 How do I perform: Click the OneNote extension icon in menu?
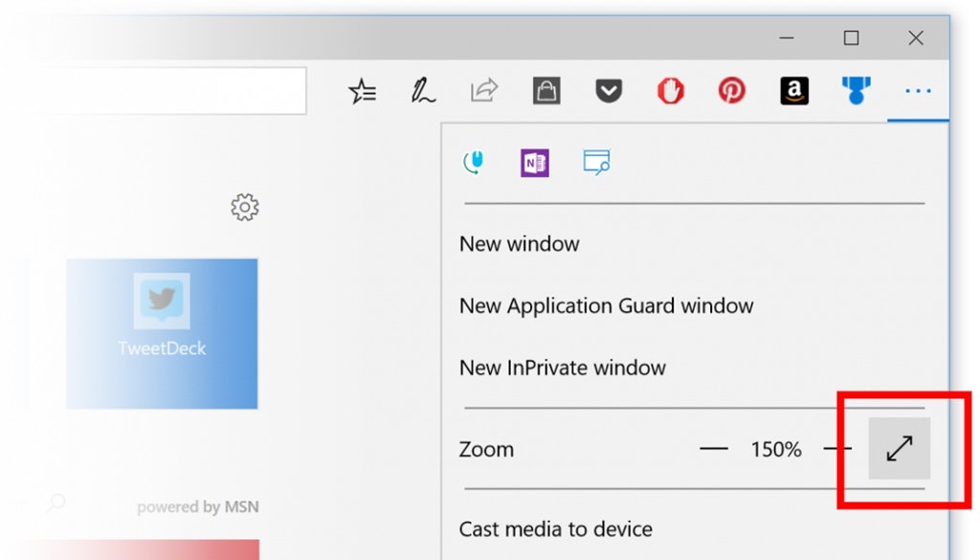point(534,163)
